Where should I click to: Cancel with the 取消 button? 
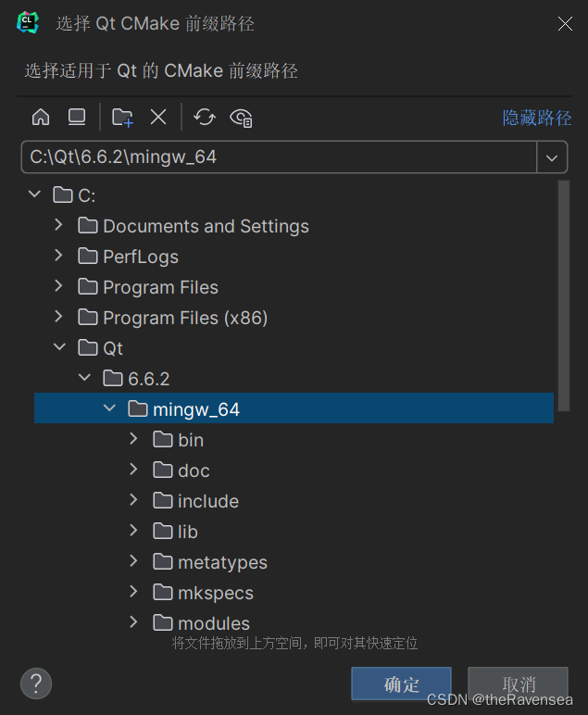pyautogui.click(x=519, y=684)
